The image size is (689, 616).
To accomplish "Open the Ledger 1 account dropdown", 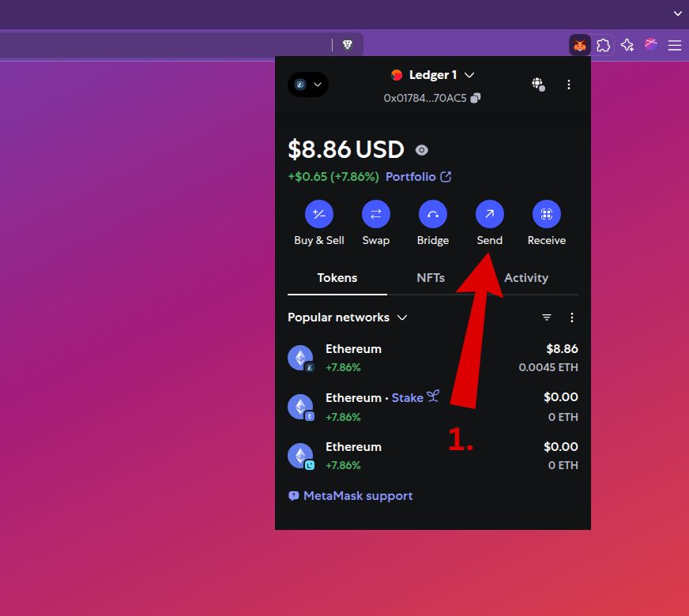I will [433, 75].
